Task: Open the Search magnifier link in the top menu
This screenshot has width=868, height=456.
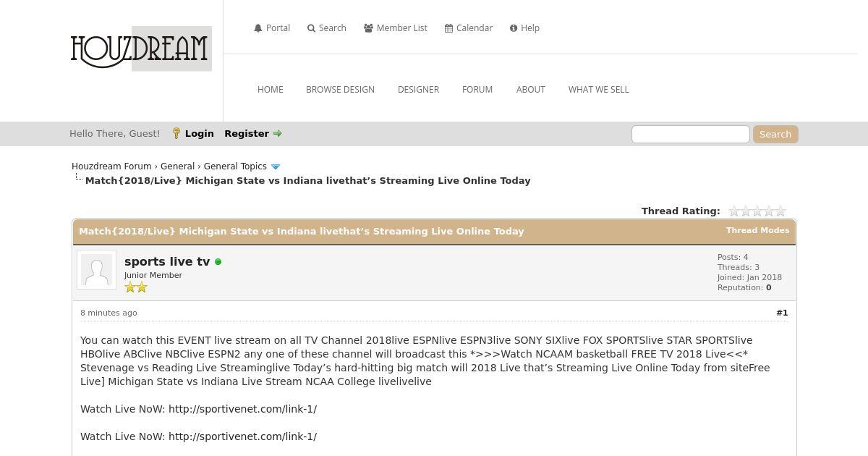Action: click(327, 28)
